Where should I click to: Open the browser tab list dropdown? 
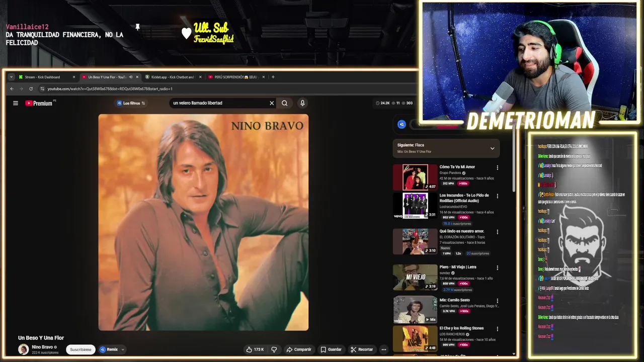click(x=11, y=77)
